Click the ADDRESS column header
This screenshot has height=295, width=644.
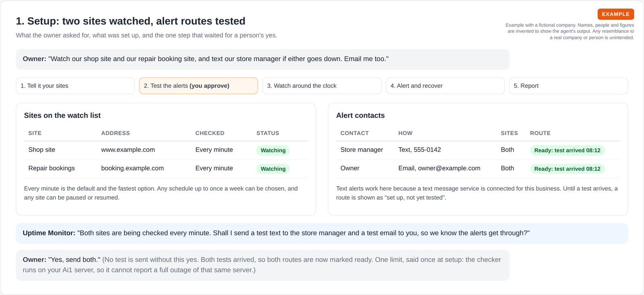coord(116,133)
